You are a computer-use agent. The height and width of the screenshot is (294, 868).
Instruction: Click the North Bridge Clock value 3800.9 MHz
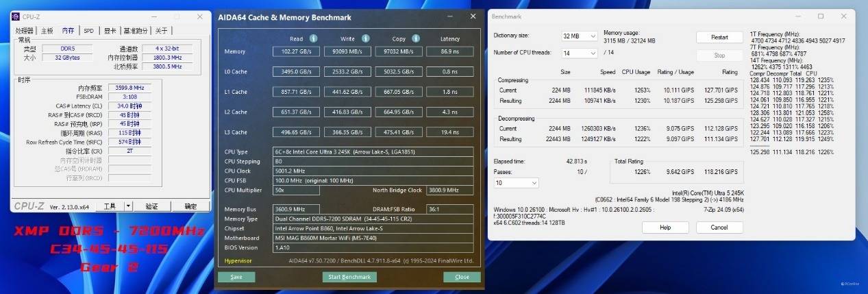pyautogui.click(x=450, y=190)
